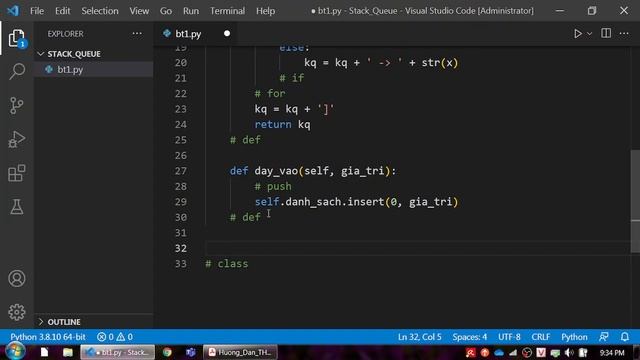Screen dimensions: 640x360
Task: Open the View menu
Action: point(139,11)
